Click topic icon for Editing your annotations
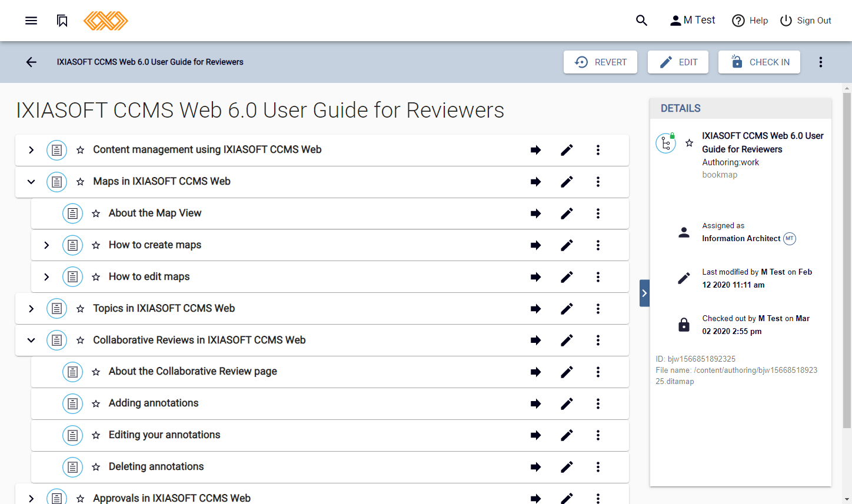Image resolution: width=852 pixels, height=504 pixels. (x=72, y=435)
